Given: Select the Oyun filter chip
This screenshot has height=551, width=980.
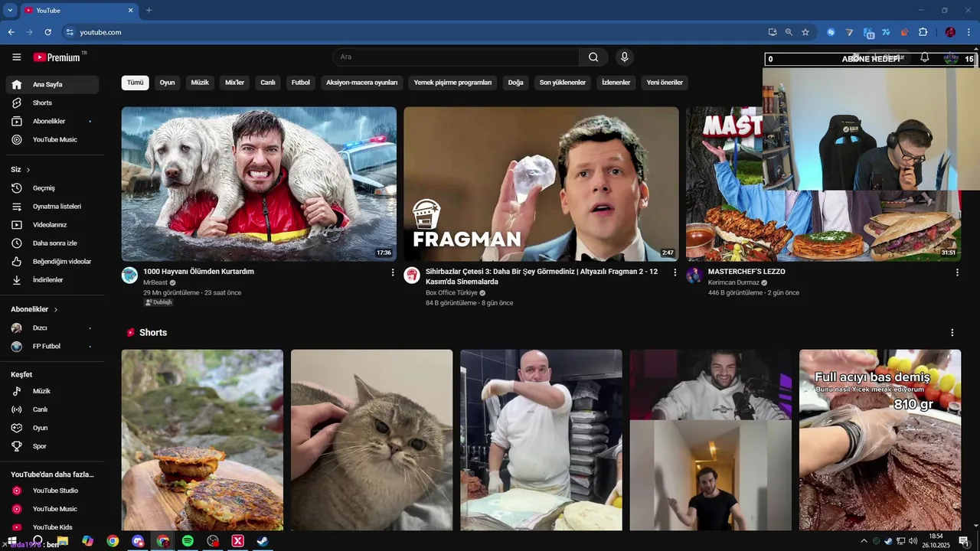Looking at the screenshot, I should click(167, 83).
